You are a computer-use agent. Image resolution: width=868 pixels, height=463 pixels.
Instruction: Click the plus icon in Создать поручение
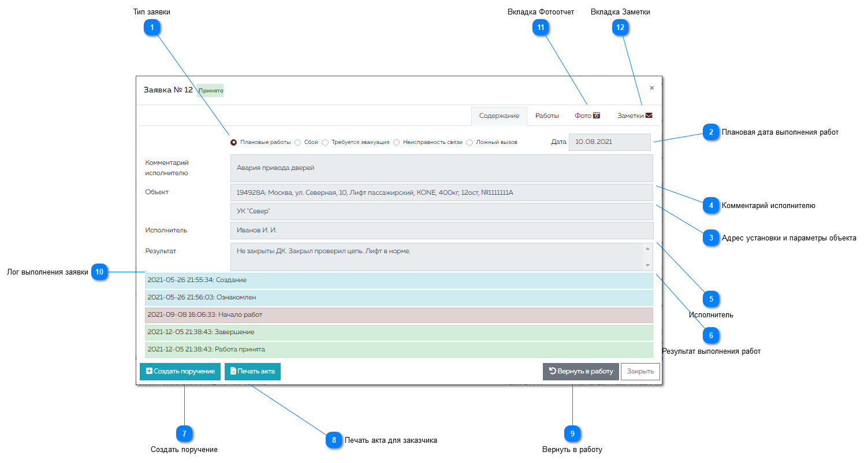[149, 371]
